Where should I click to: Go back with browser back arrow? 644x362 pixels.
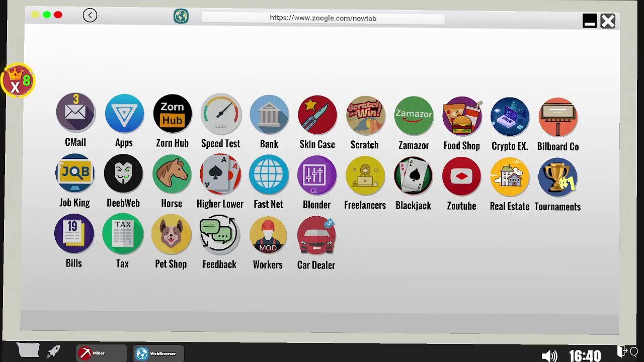tap(90, 16)
